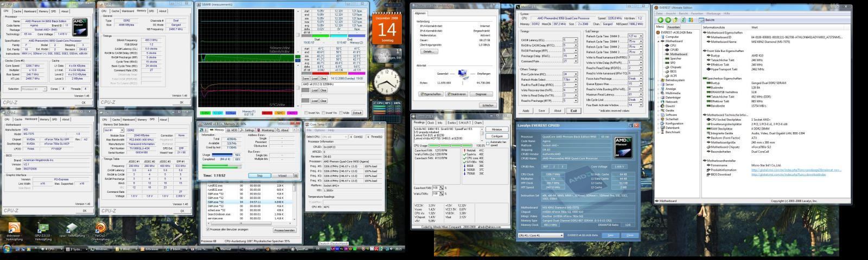This screenshot has width=868, height=260.
Task: Open Options menu in Core Temp
Action: pyautogui.click(x=320, y=130)
